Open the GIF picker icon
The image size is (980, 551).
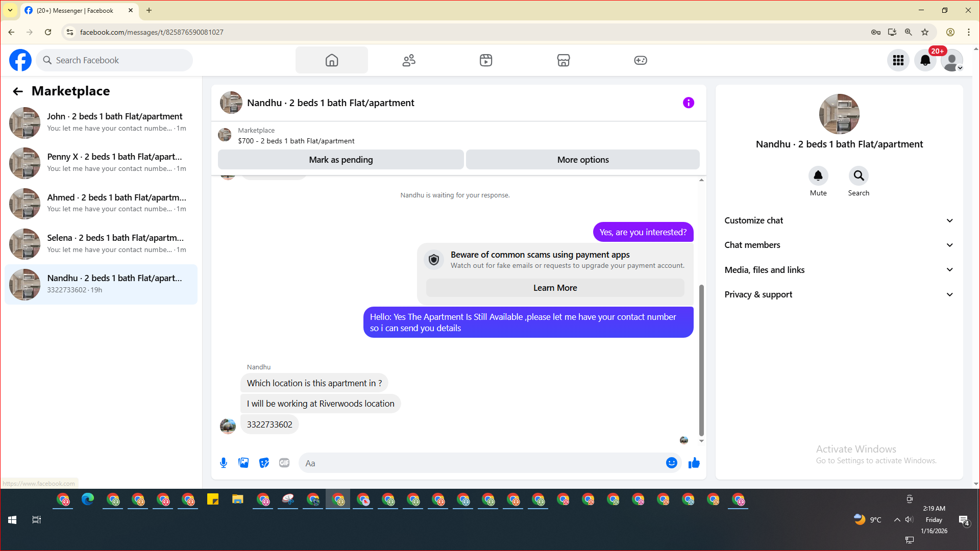tap(284, 463)
